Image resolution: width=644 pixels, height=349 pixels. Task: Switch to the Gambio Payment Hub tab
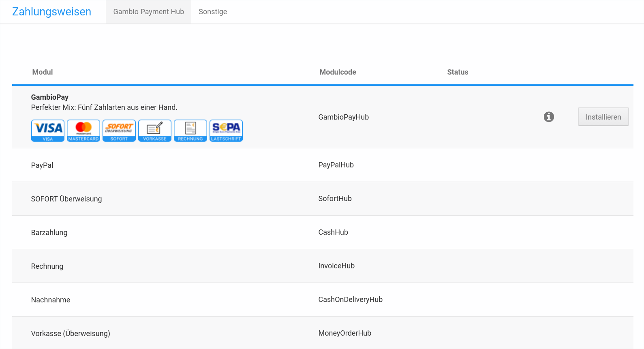pos(148,12)
